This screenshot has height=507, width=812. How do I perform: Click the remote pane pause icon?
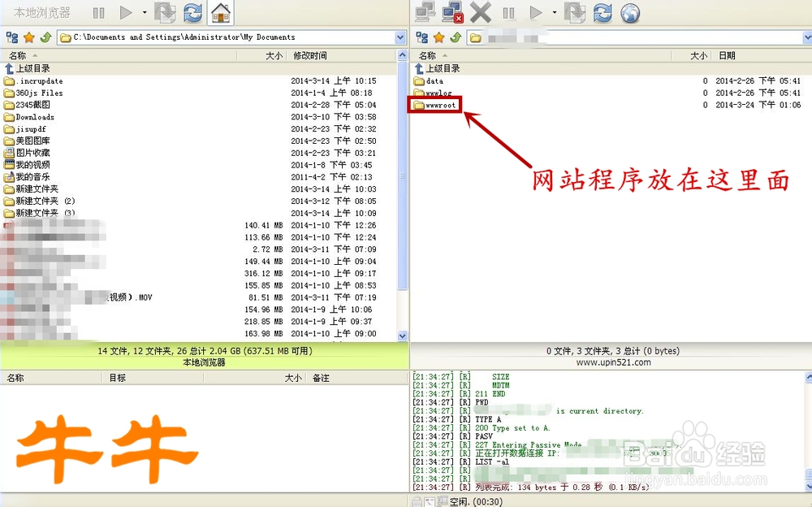[x=508, y=12]
